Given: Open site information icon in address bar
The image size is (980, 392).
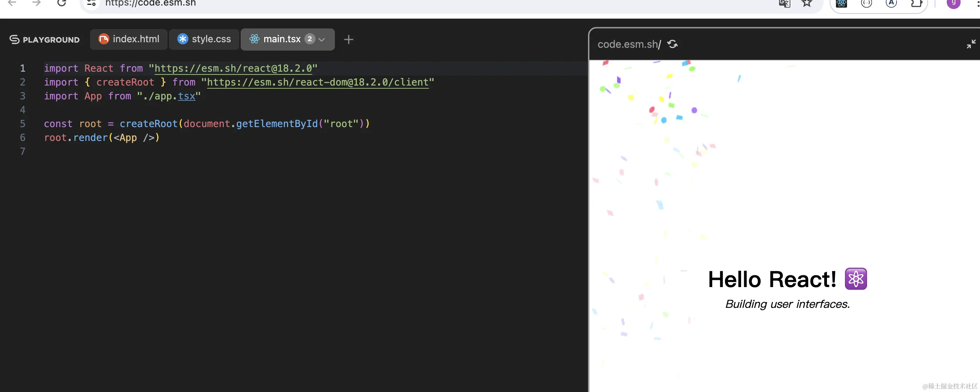Looking at the screenshot, I should 91,3.
